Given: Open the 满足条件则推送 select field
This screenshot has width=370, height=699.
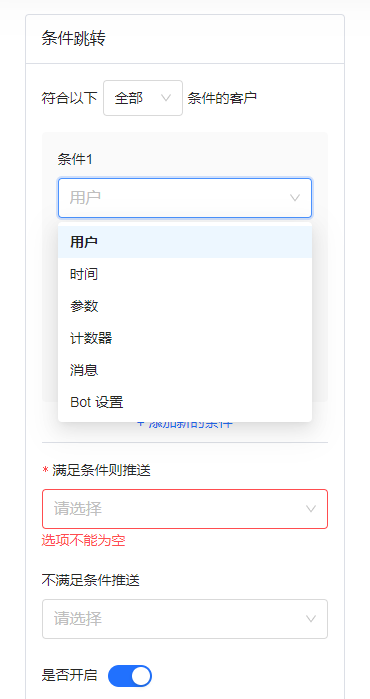Looking at the screenshot, I should pyautogui.click(x=185, y=509).
